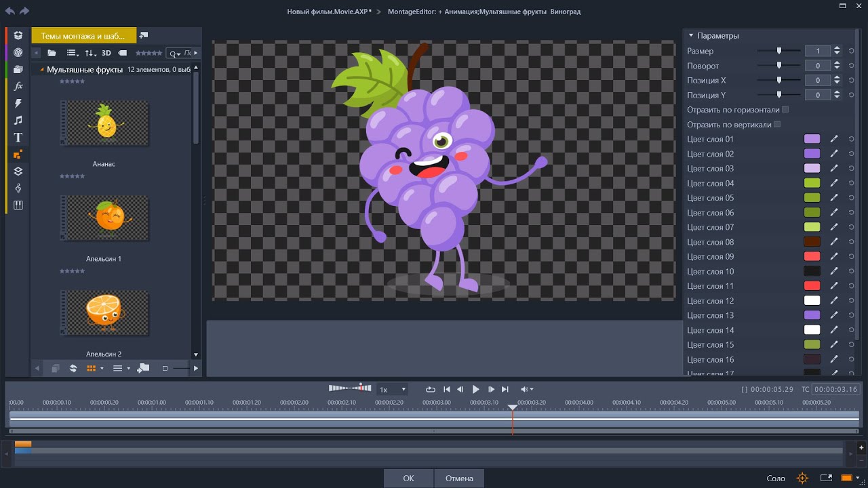
Task: Click the timeline playhead marker
Action: coord(513,407)
